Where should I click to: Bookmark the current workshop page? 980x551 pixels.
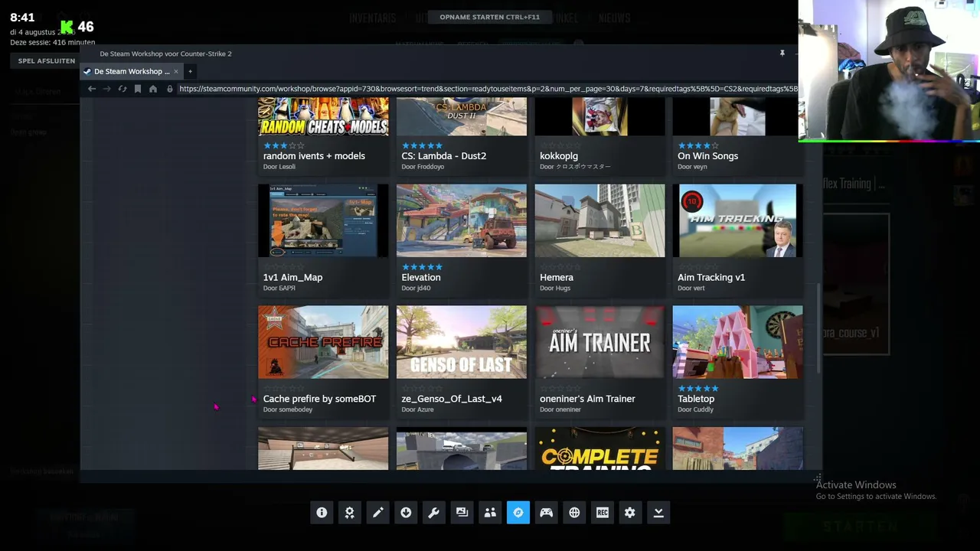[x=138, y=89]
